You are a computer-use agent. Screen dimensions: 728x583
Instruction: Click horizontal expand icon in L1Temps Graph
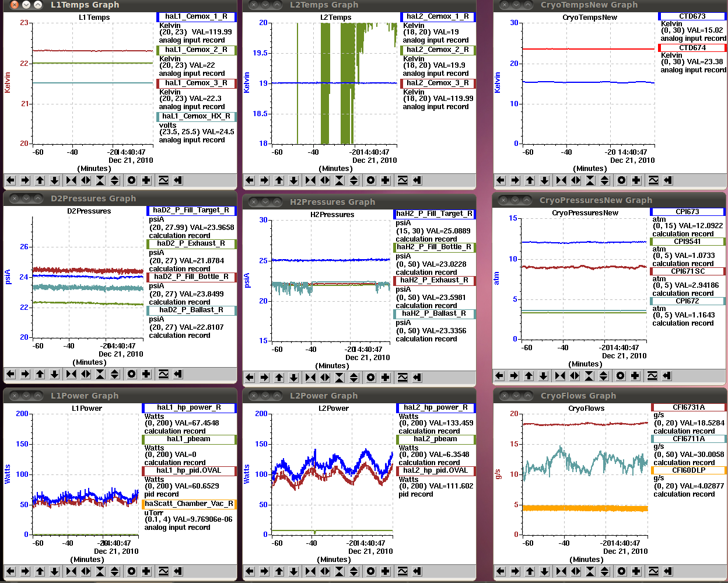86,180
